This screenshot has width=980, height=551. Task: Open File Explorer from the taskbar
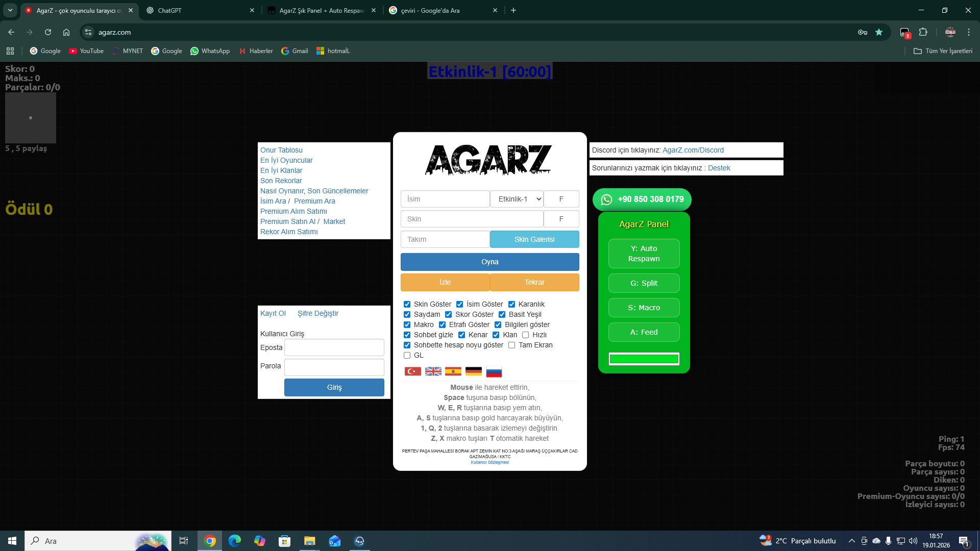[x=309, y=541]
